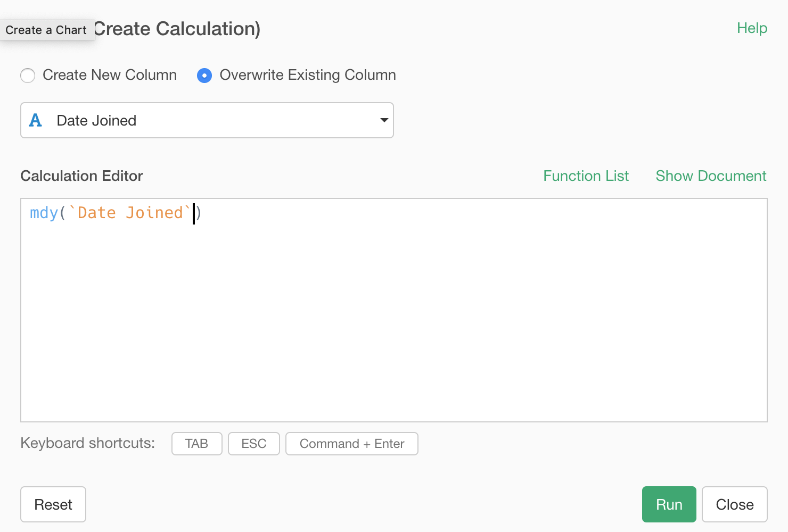Click the dropdown arrow of the column selector
This screenshot has width=788, height=532.
click(x=384, y=120)
